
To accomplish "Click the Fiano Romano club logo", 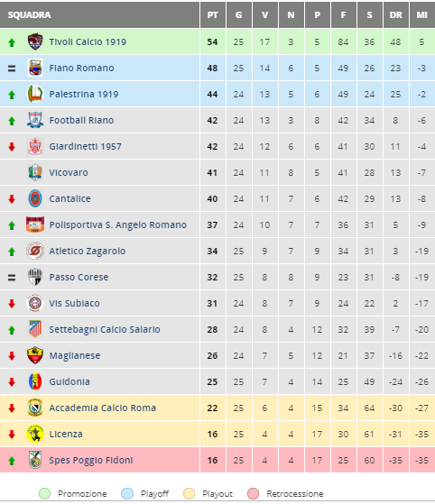I will tap(35, 68).
